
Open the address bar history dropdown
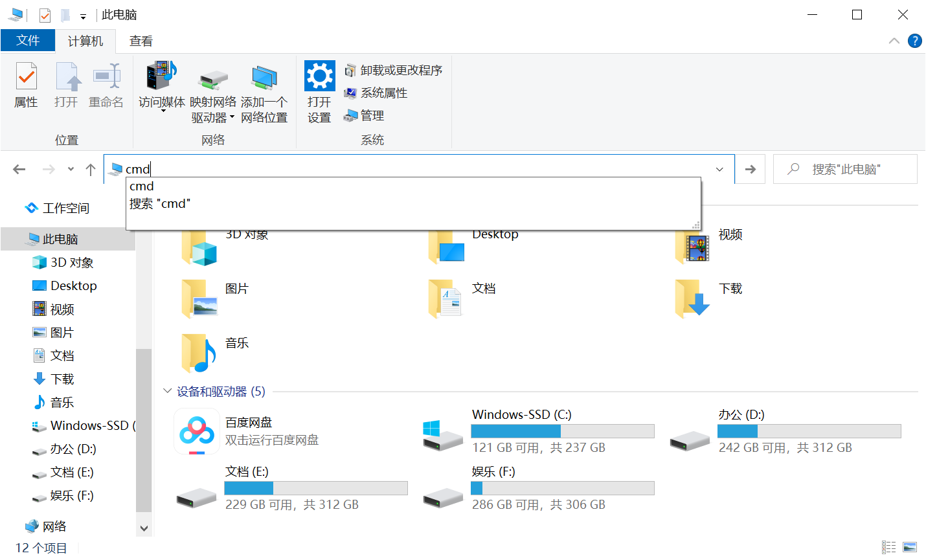tap(719, 169)
